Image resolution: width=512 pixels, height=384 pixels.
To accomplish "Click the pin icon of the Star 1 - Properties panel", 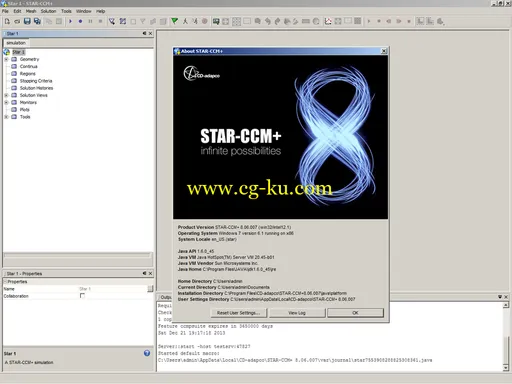I will point(144,273).
